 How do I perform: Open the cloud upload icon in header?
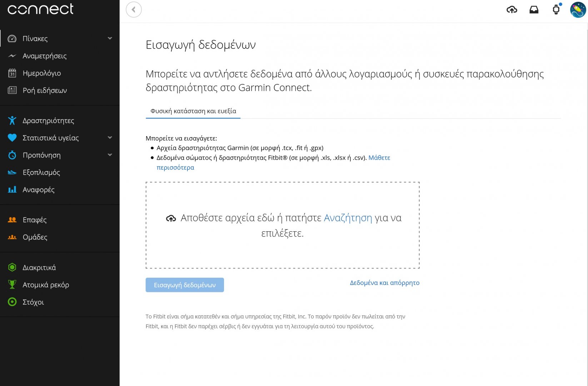tap(512, 10)
